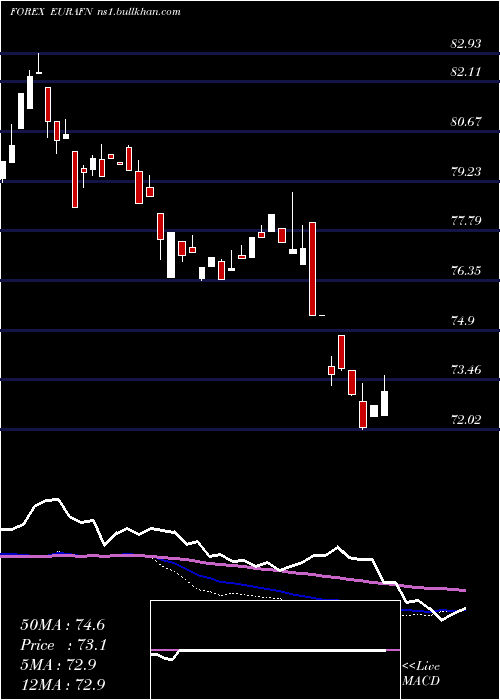Click the large red candle below 77.79
The image size is (500, 700).
[x=313, y=269]
